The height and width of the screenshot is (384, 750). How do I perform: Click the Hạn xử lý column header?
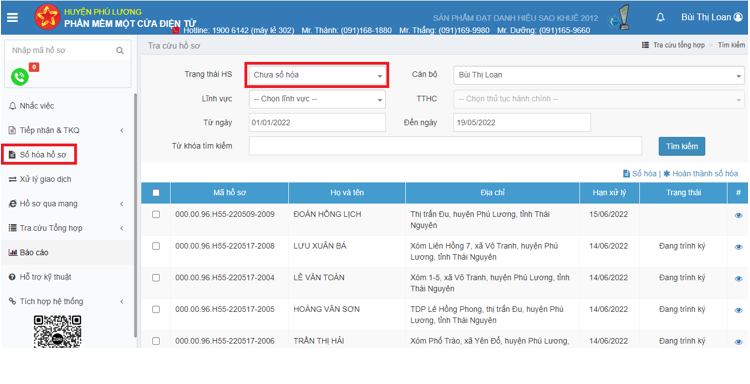609,193
